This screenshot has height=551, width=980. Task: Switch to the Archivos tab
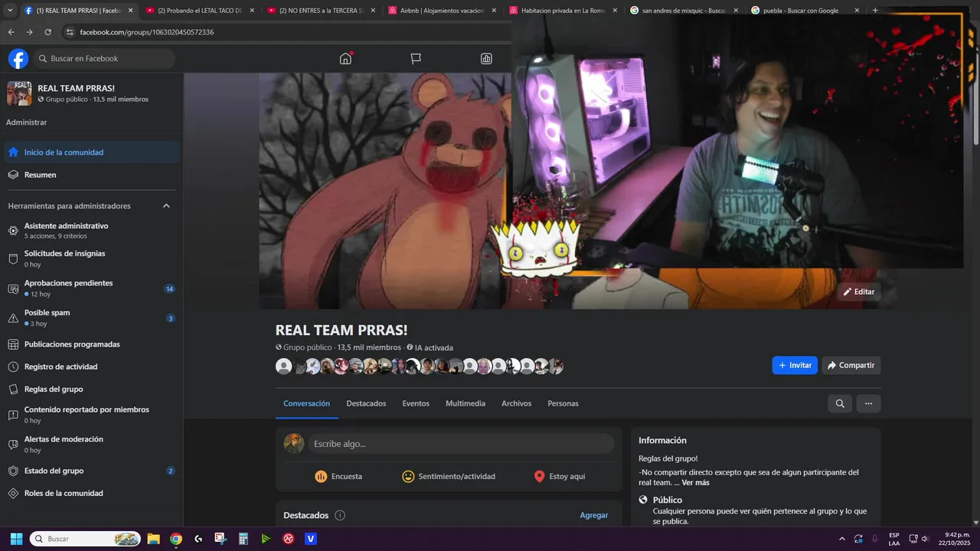[517, 403]
